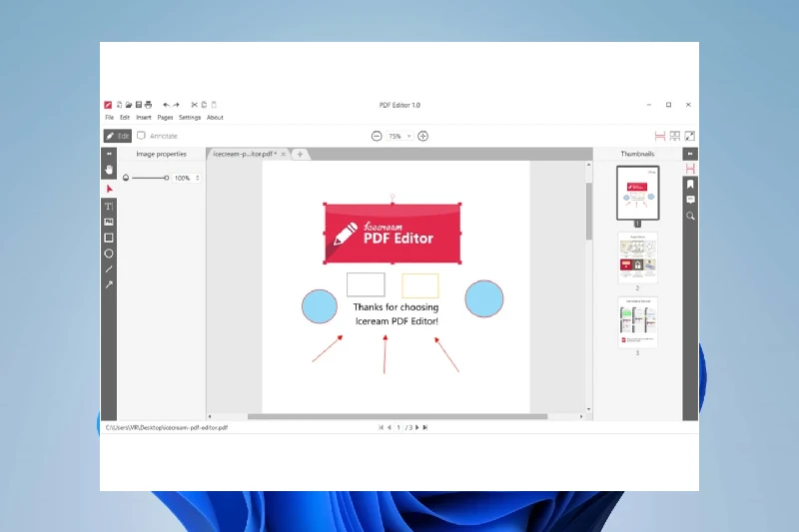Click the Undo arrow icon
Image resolution: width=799 pixels, height=532 pixels.
click(x=166, y=105)
